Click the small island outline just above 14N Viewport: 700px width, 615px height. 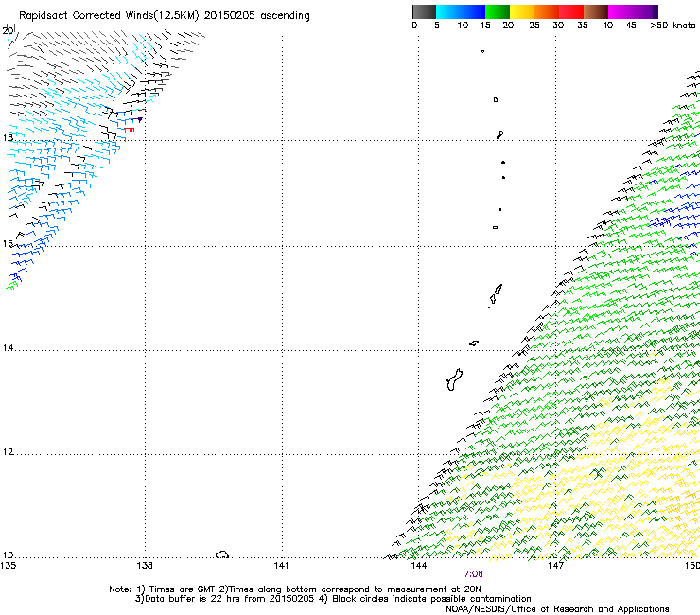tap(474, 343)
